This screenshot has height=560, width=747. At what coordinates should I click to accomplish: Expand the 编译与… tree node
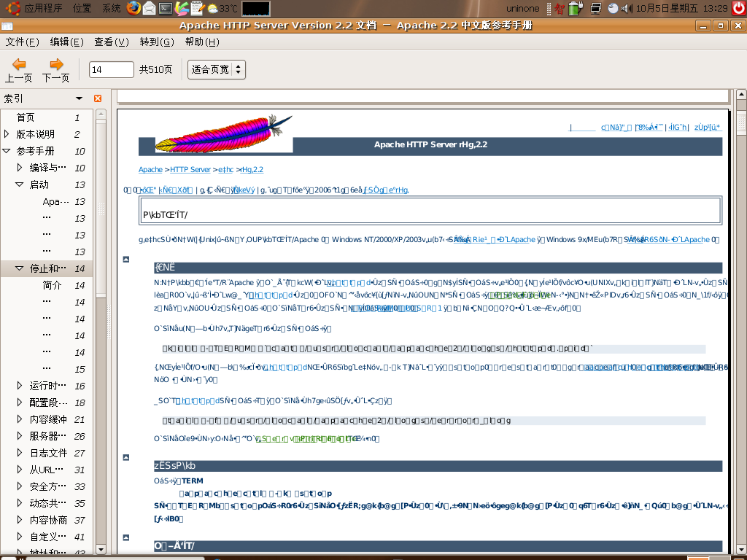(20, 168)
